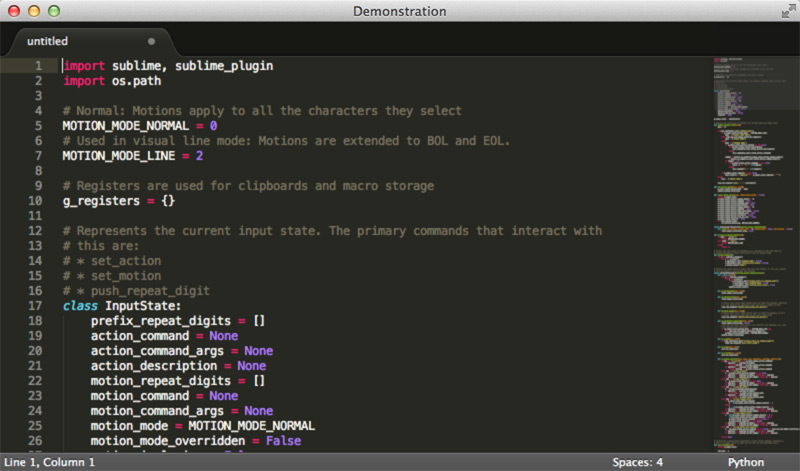Place the cursor on sublime_plugin
This screenshot has width=800, height=471.
coord(224,66)
